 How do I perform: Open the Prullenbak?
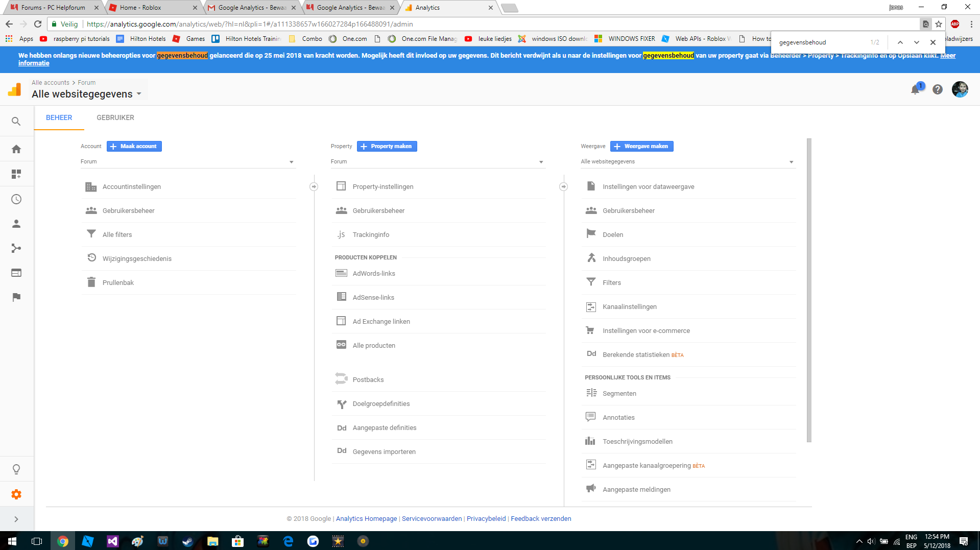pyautogui.click(x=188, y=283)
